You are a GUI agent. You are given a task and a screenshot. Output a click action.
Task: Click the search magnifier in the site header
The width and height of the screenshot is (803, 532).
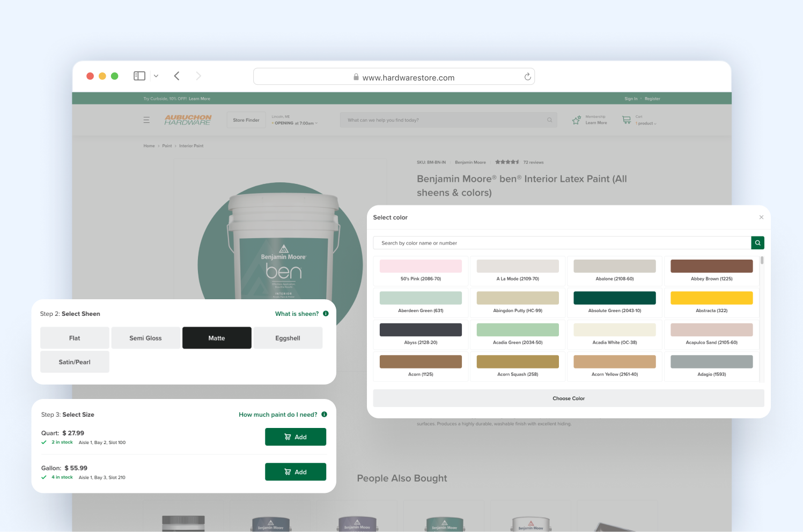(549, 120)
